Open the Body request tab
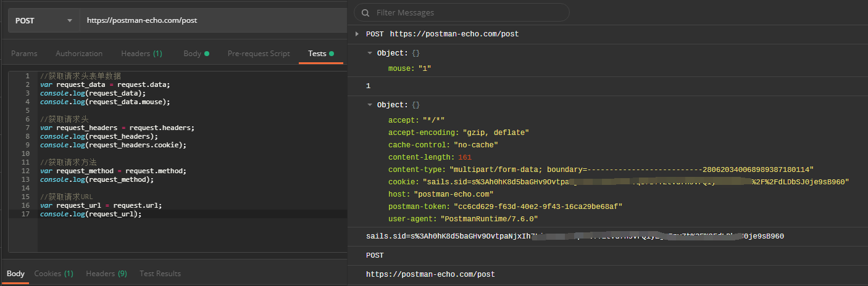Viewport: 868px width, 286px height. point(196,54)
